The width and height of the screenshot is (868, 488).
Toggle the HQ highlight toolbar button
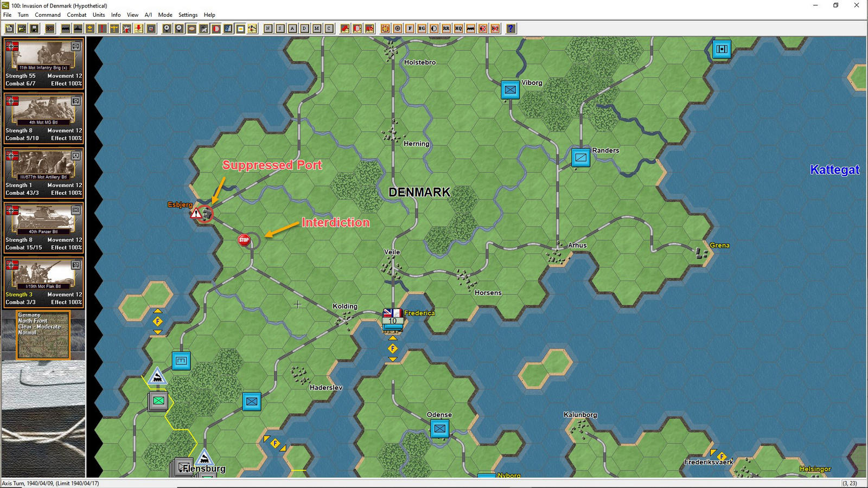(458, 29)
